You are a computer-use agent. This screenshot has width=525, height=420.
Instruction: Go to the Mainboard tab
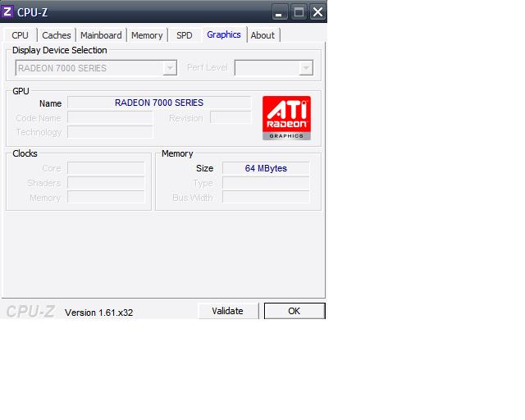101,35
